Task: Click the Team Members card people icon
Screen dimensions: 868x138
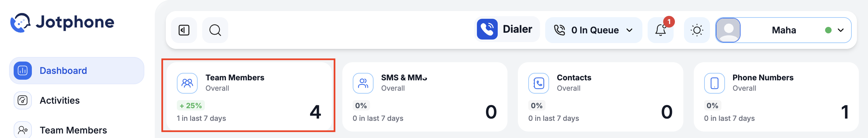Action: coord(187,83)
